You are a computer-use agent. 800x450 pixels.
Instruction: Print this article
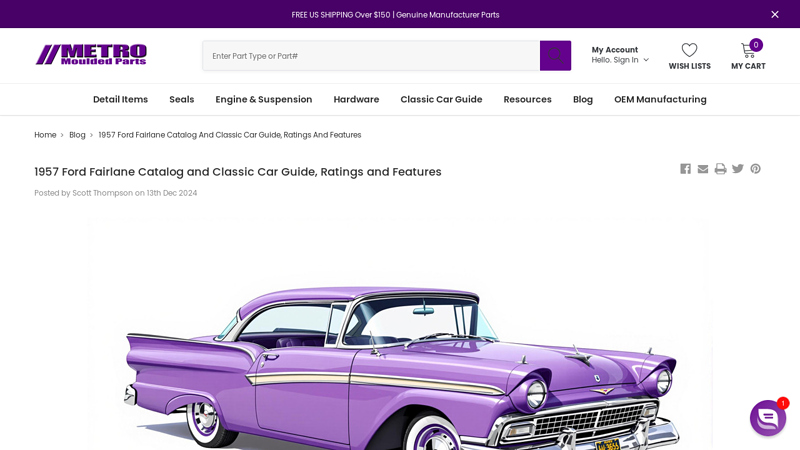point(720,169)
